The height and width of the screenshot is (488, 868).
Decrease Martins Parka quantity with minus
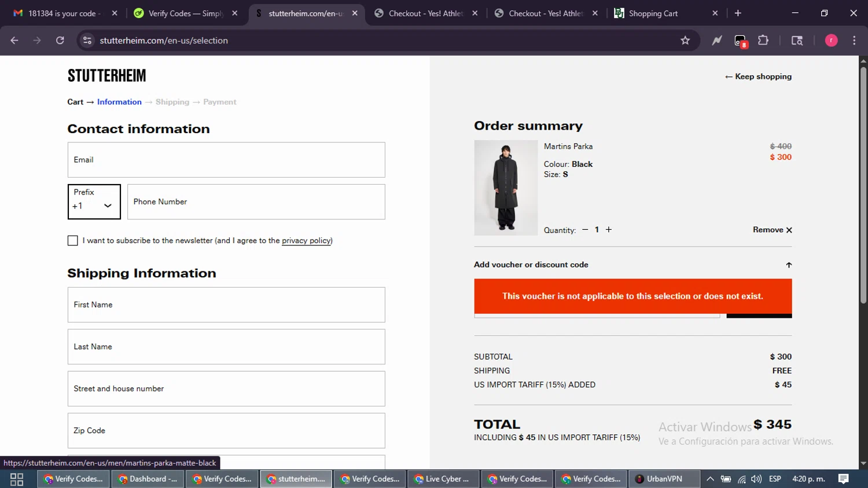pyautogui.click(x=585, y=230)
